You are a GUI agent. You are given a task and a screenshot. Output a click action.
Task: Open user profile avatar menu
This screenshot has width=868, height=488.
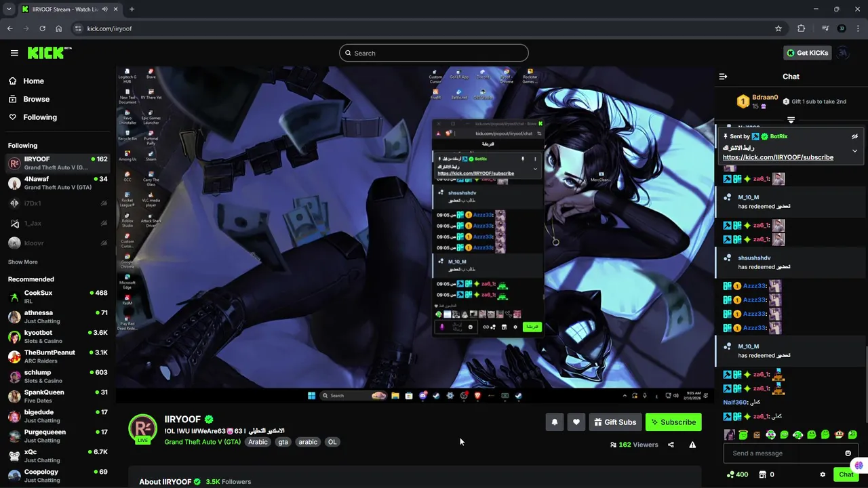(843, 53)
